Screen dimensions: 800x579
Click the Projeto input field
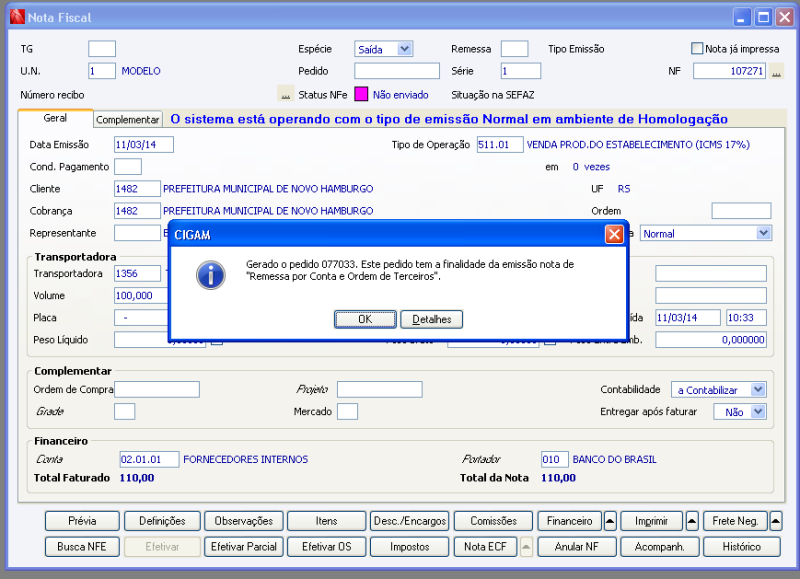(380, 389)
